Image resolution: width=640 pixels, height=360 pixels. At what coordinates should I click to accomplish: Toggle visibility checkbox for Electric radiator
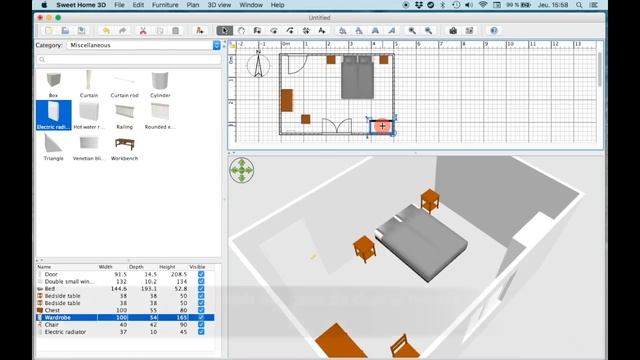[x=201, y=332]
